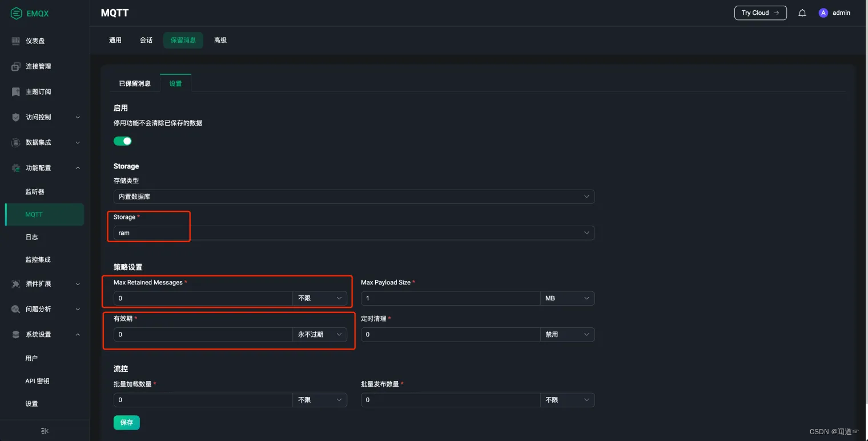
Task: Expand the 问题分析 menu chevron
Action: 78,309
